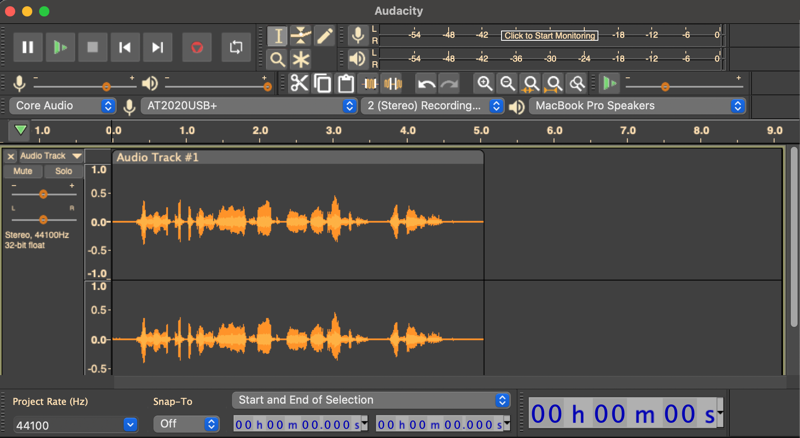Screen dimensions: 800x438
Task: Click the 'Stereo, 44100Hz' track info text
Action: (x=37, y=235)
